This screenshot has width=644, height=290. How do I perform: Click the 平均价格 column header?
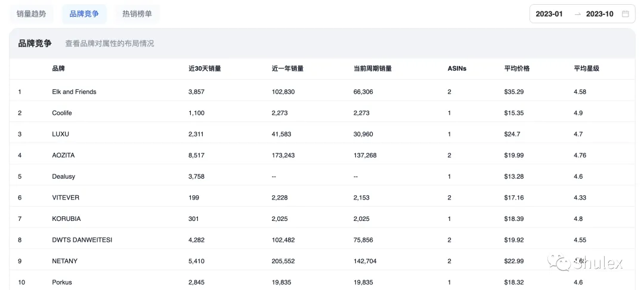click(516, 68)
